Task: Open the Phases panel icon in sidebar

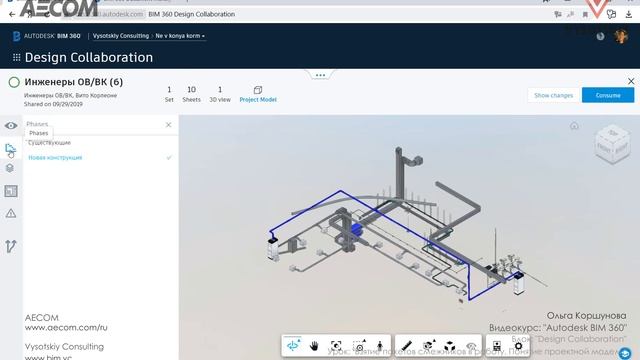Action: (11, 149)
